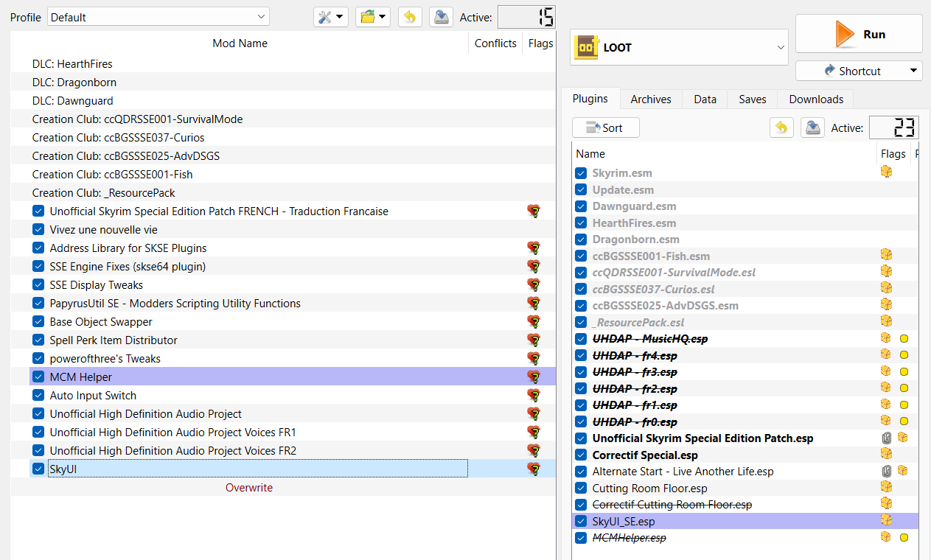This screenshot has height=560, width=931.
Task: Click the yellow dot flag on MCMHelper.esp
Action: (904, 538)
